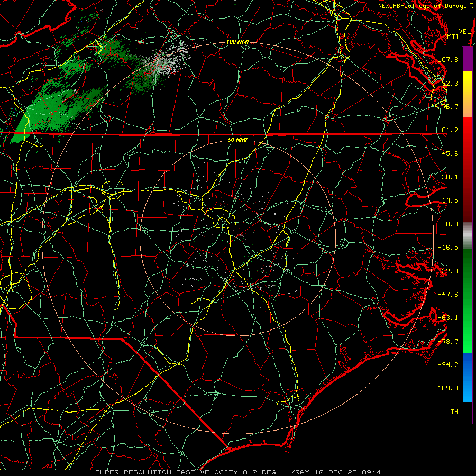Screen dimensions: 476x476
Task: Select the -47.6 value on the velocity scale
Action: pyautogui.click(x=448, y=295)
